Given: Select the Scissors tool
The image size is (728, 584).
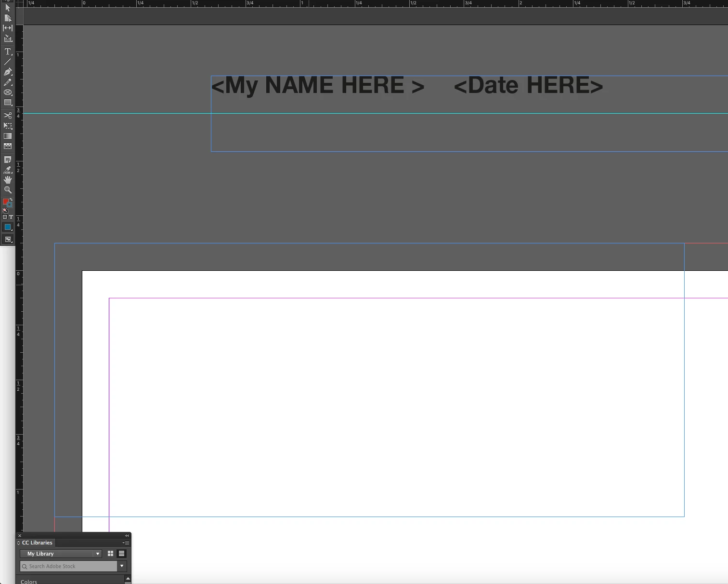Looking at the screenshot, I should point(8,116).
